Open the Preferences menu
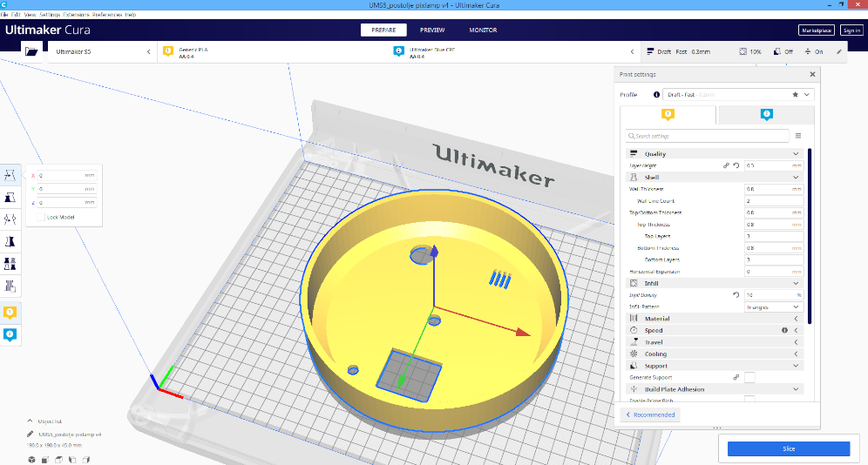Viewport: 868px width, 465px height. 107,15
